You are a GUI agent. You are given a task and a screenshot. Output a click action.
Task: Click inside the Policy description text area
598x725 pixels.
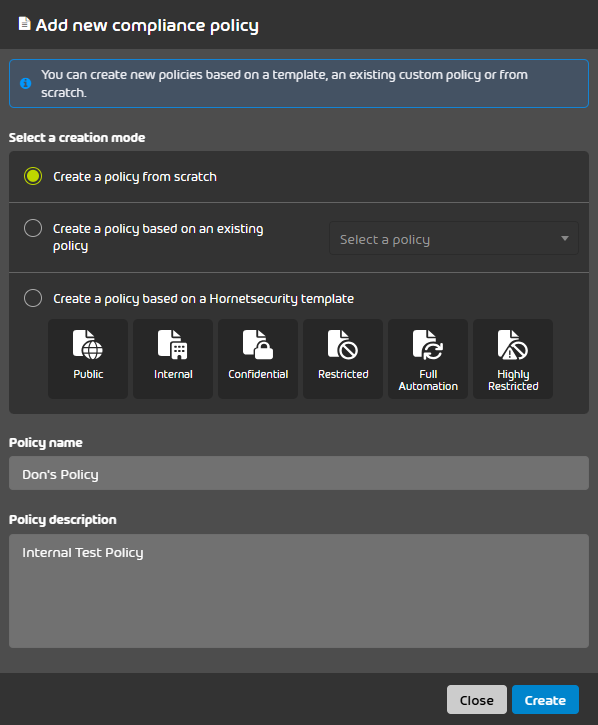tap(299, 591)
